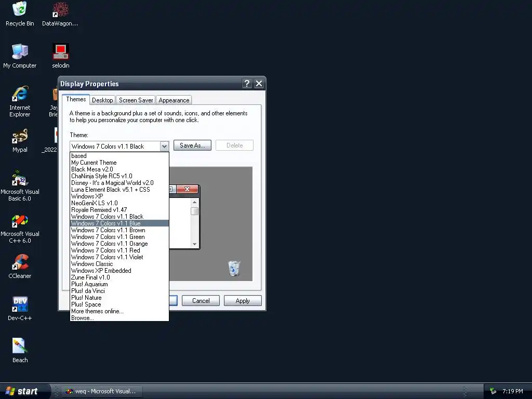Image resolution: width=532 pixels, height=399 pixels.
Task: Pick 'Disney - It's a Magical World v2.0'
Action: (119, 183)
